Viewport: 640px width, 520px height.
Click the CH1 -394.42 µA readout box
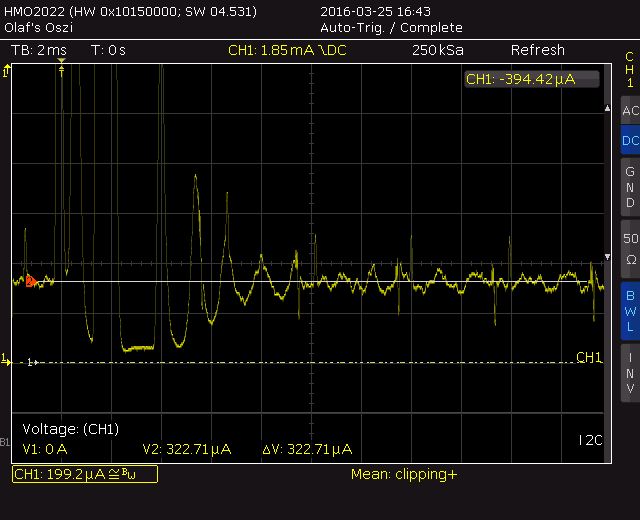pyautogui.click(x=531, y=79)
